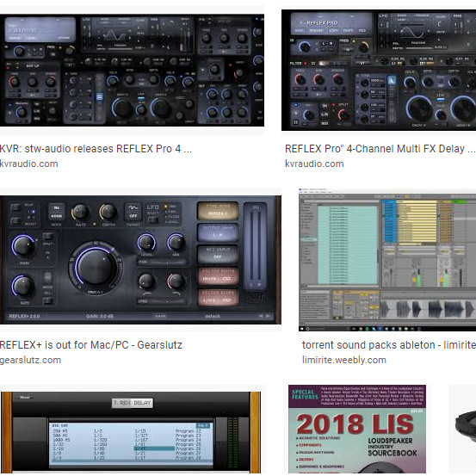Click the large Decay knob in REFLEX+ image
This screenshot has width=476, height=476.
(96, 267)
